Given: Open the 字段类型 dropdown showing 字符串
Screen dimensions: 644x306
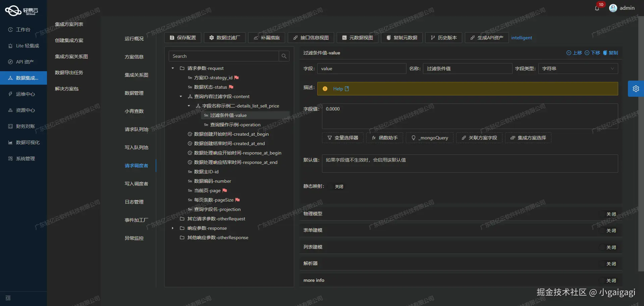Looking at the screenshot, I should pyautogui.click(x=578, y=68).
